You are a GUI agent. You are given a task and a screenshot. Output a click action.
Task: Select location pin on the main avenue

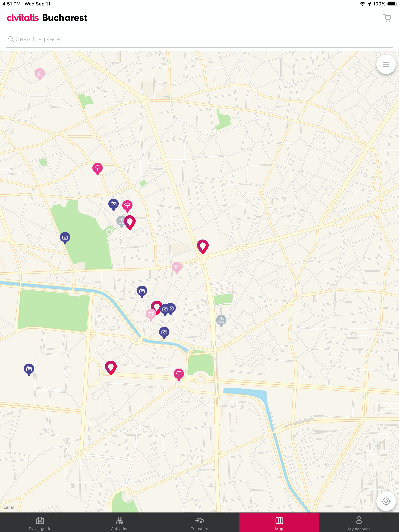(x=203, y=246)
